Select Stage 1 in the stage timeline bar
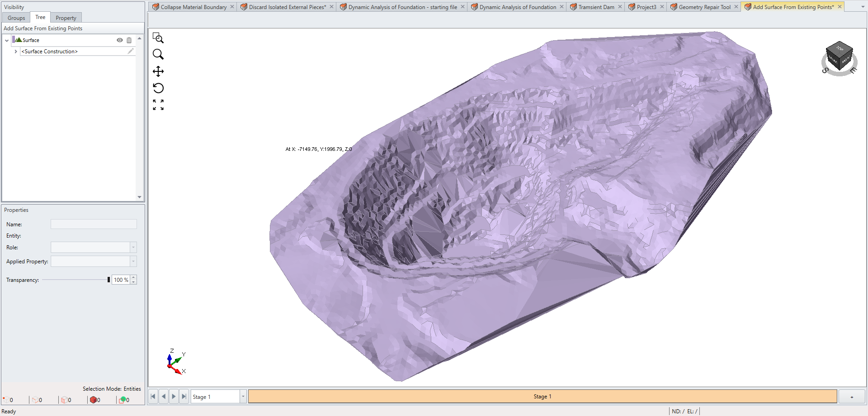Image resolution: width=868 pixels, height=416 pixels. [542, 396]
